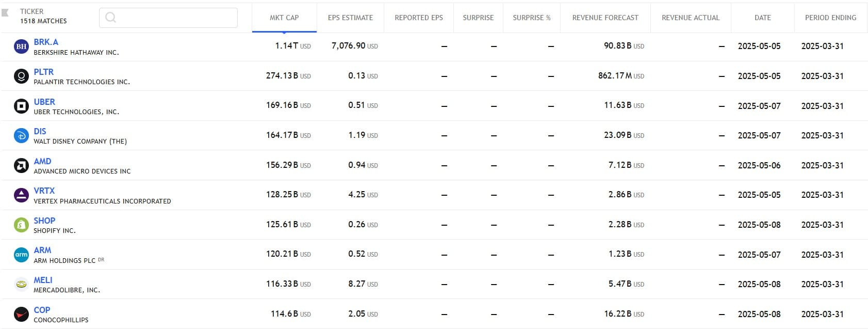Click the 16.22 B revenue forecast
The height and width of the screenshot is (329, 868).
point(624,314)
